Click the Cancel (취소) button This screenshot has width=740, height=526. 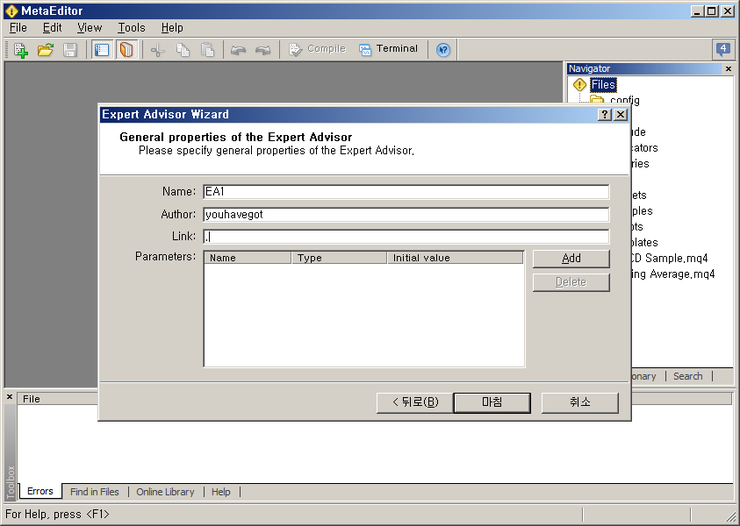coord(580,402)
